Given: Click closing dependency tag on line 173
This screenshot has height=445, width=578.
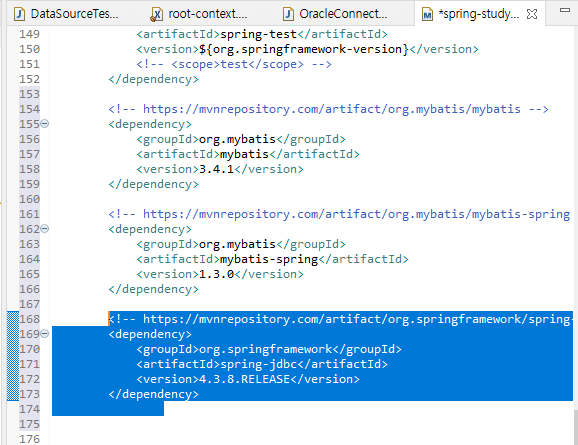Looking at the screenshot, I should 153,394.
